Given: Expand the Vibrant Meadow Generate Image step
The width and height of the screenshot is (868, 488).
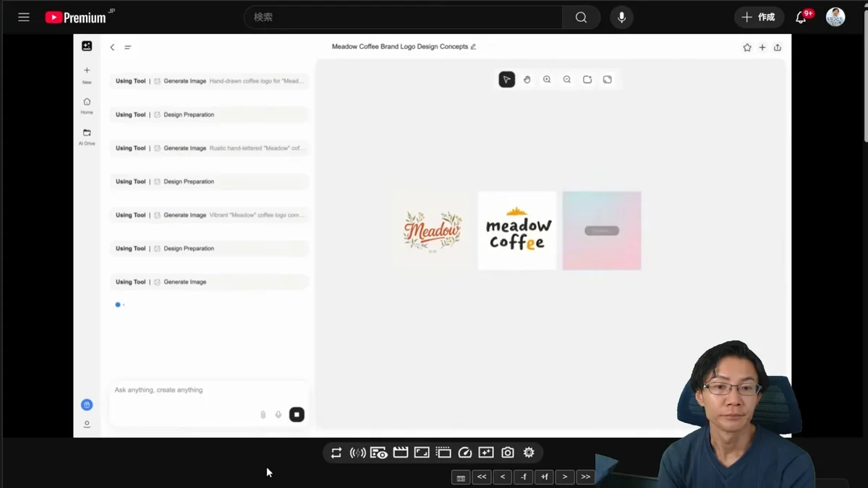Looking at the screenshot, I should pyautogui.click(x=210, y=215).
